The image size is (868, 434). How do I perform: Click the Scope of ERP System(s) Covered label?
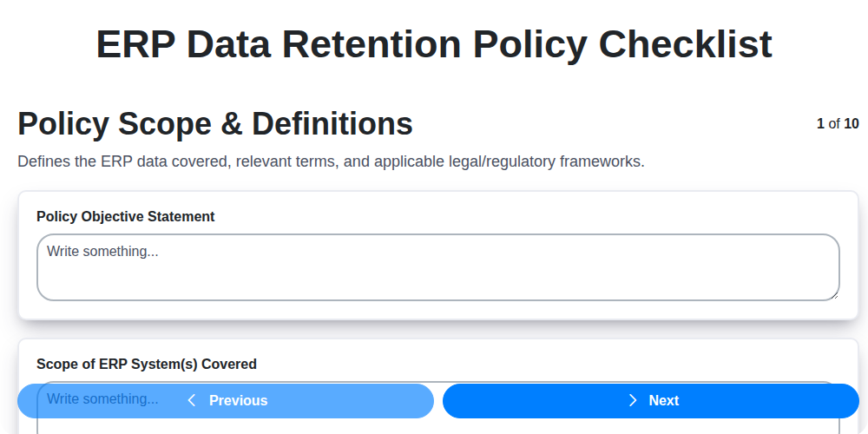(x=146, y=364)
